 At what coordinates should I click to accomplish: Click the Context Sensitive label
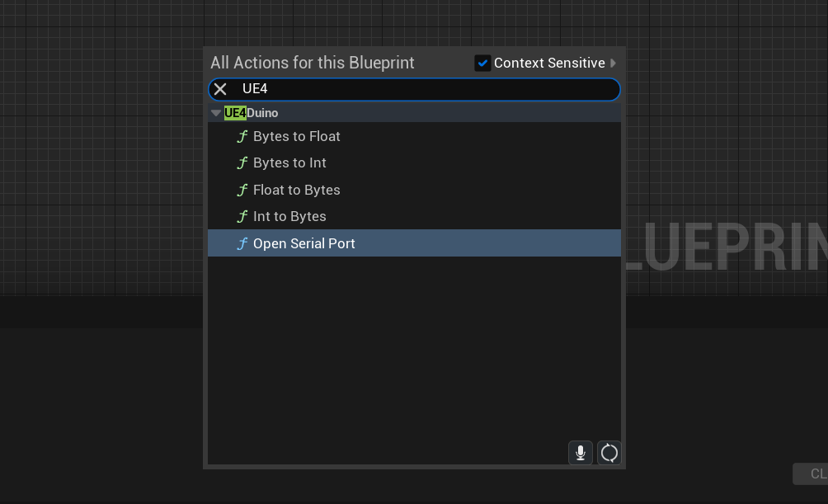pyautogui.click(x=549, y=63)
